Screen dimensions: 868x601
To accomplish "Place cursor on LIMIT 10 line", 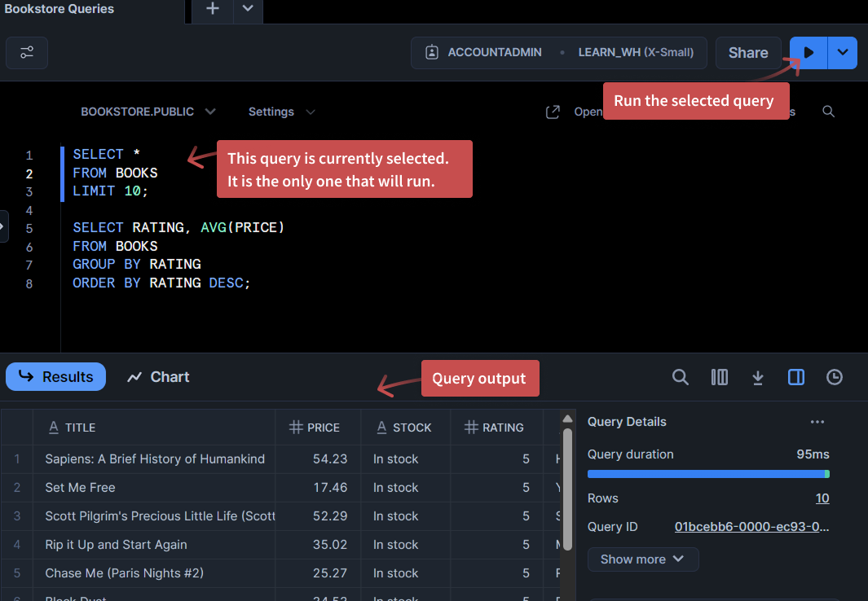I will 110,191.
